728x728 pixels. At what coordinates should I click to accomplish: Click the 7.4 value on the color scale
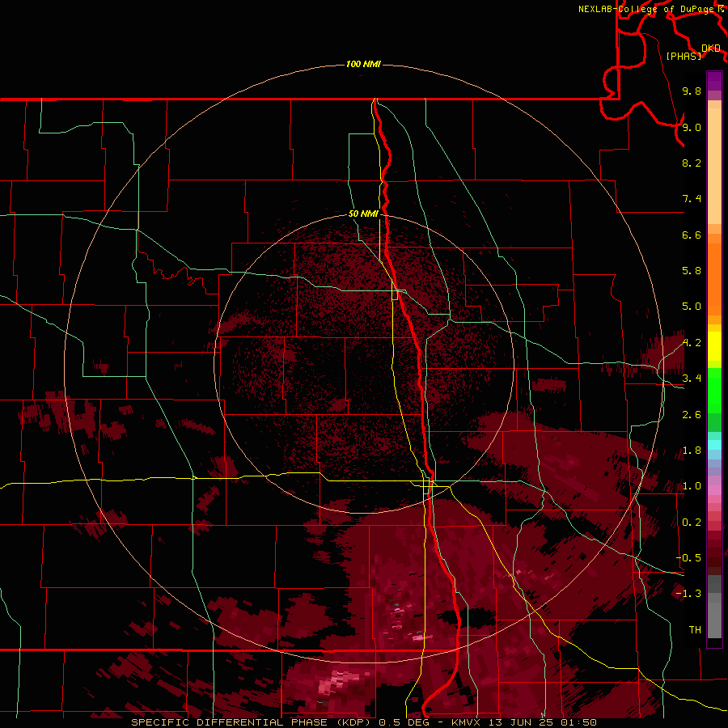pyautogui.click(x=692, y=199)
